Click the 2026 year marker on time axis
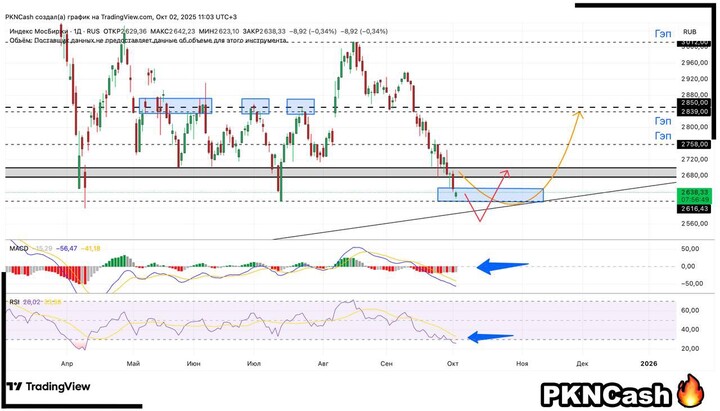The image size is (720, 411). [x=649, y=364]
